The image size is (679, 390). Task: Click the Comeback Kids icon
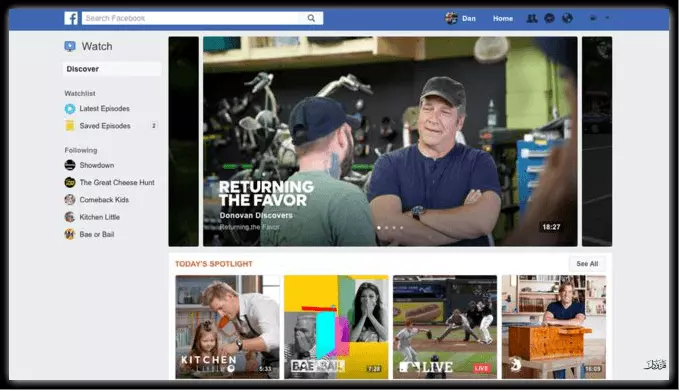(x=70, y=200)
